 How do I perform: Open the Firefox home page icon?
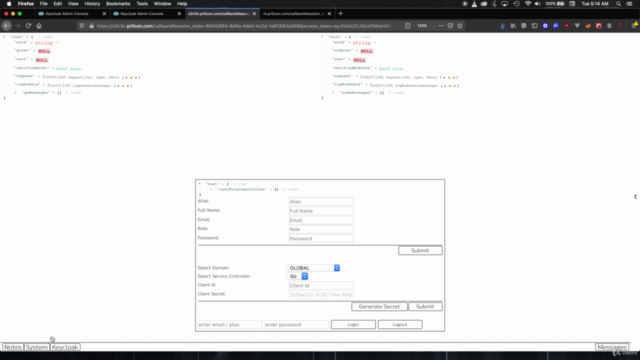(x=39, y=26)
